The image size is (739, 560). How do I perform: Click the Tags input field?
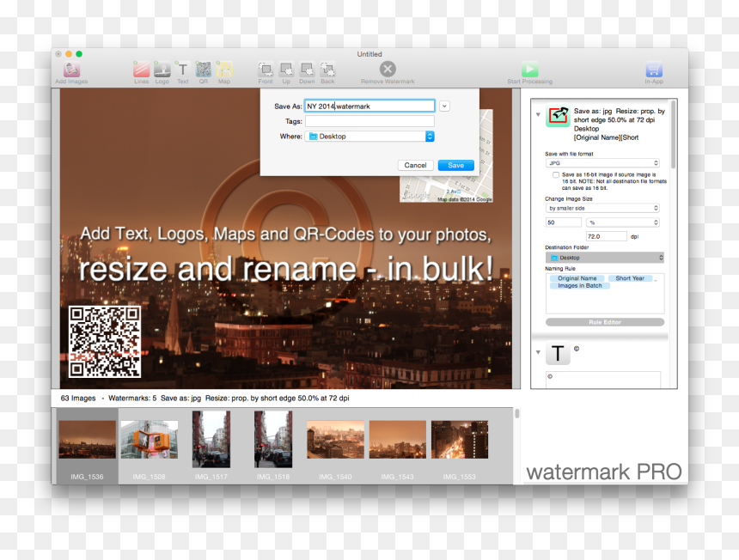[x=370, y=121]
